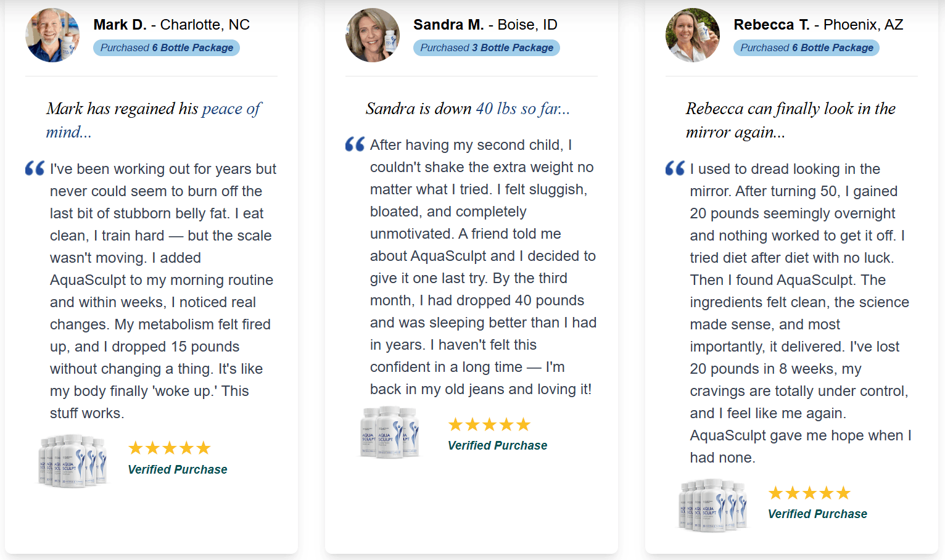
Task: Click Sandra M.'s profile photo
Action: 373,35
